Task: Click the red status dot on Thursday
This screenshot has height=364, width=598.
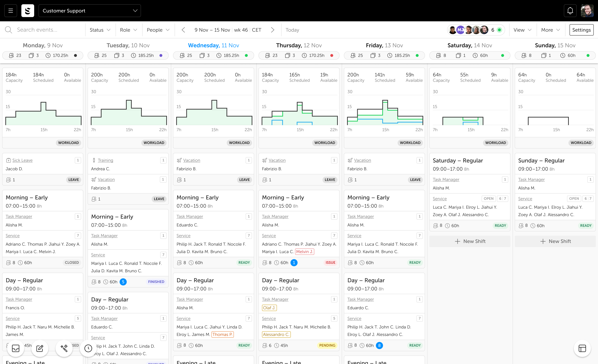Action: (x=332, y=55)
